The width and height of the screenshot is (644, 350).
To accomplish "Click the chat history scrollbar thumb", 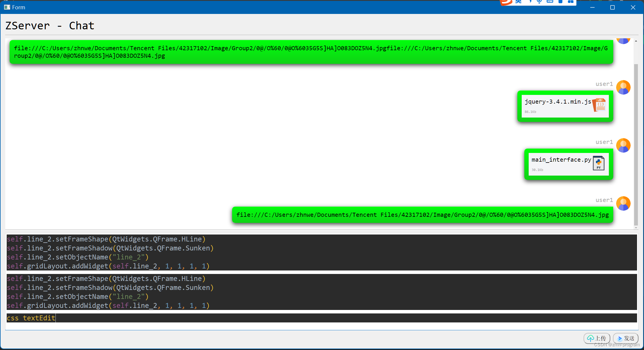I will click(636, 145).
